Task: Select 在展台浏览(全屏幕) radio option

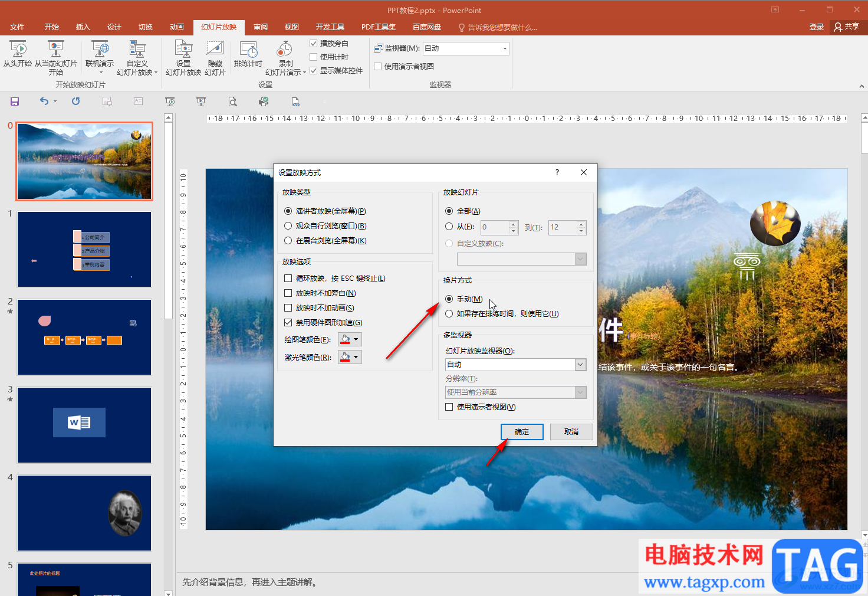Action: click(x=288, y=241)
